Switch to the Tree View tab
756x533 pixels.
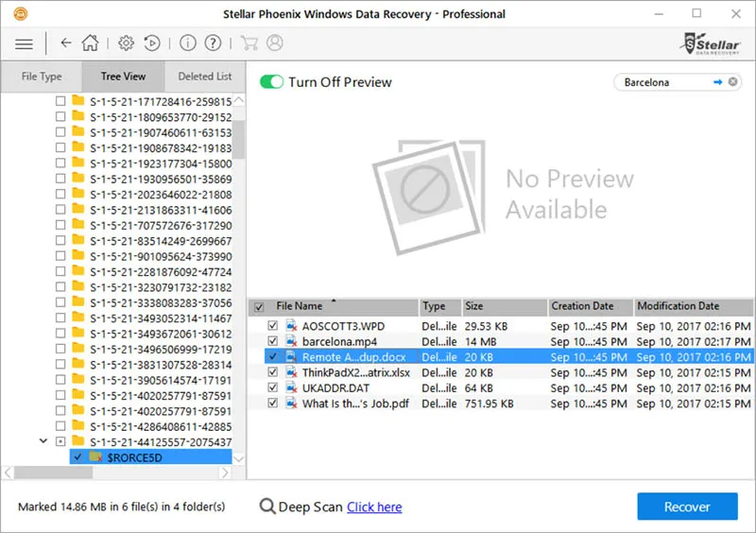point(123,77)
